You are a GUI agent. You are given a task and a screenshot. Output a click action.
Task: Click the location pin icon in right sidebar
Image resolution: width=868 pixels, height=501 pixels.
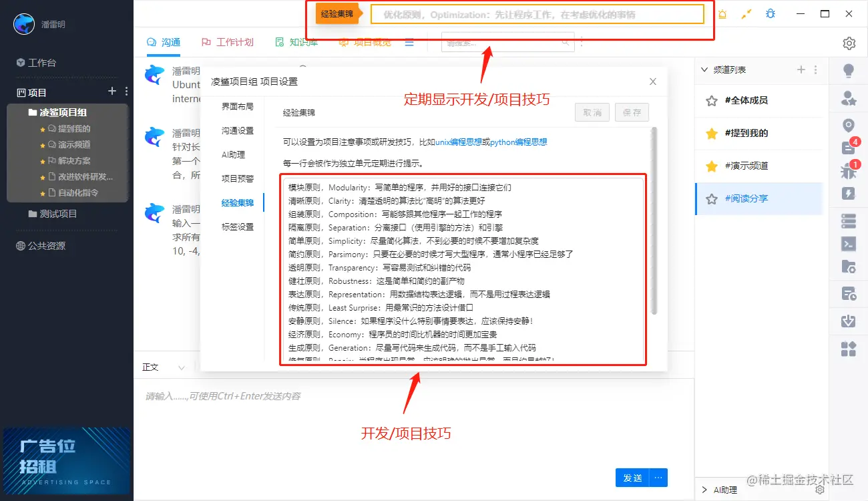pyautogui.click(x=849, y=126)
